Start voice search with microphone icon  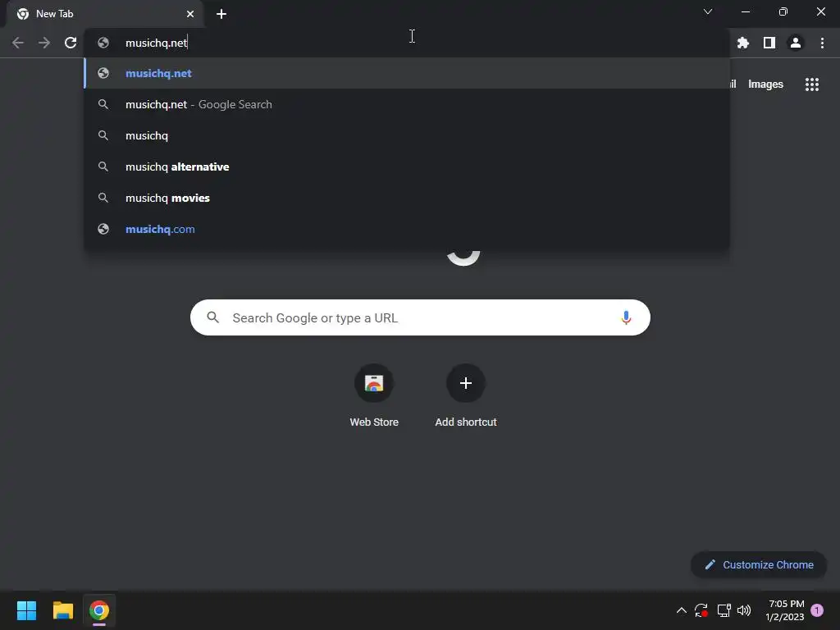point(626,317)
